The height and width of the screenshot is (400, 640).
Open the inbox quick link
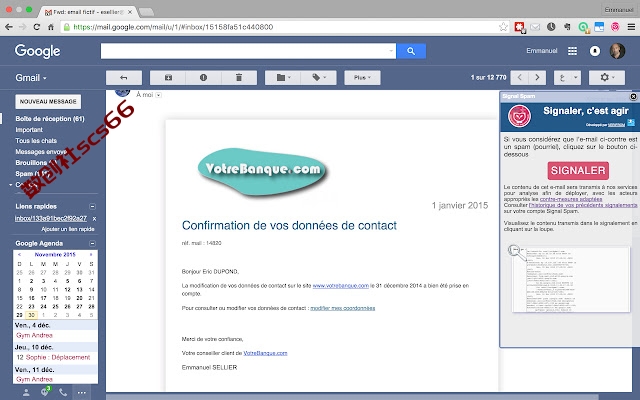[x=51, y=218]
